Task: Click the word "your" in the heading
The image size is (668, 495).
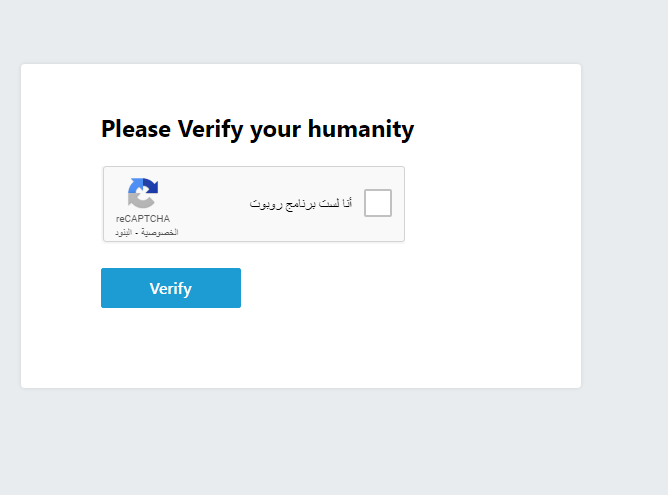Action: (275, 131)
